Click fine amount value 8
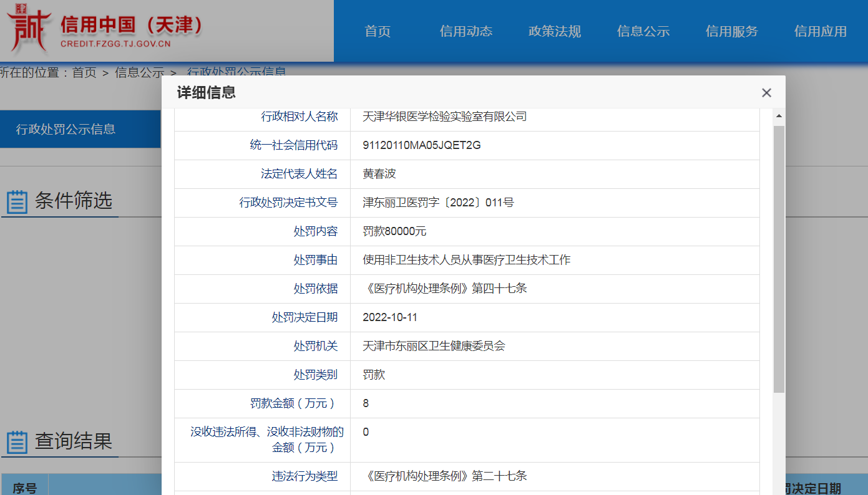 click(x=366, y=403)
